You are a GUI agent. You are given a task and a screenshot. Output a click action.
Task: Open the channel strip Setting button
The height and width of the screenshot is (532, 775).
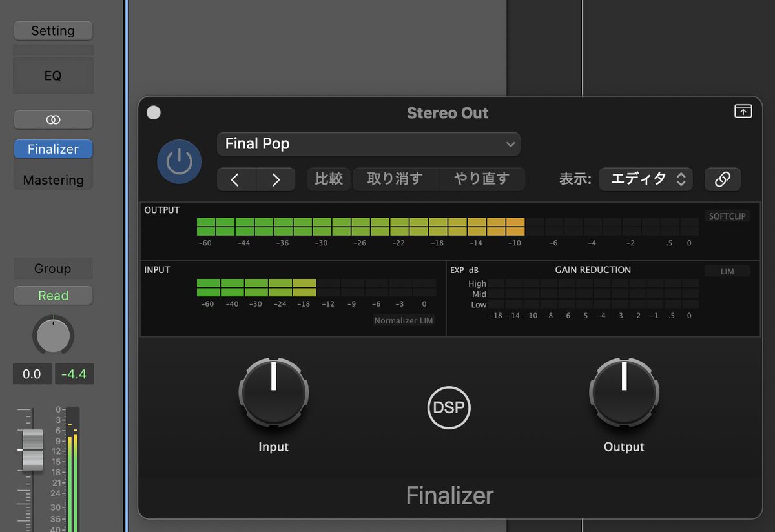point(53,30)
